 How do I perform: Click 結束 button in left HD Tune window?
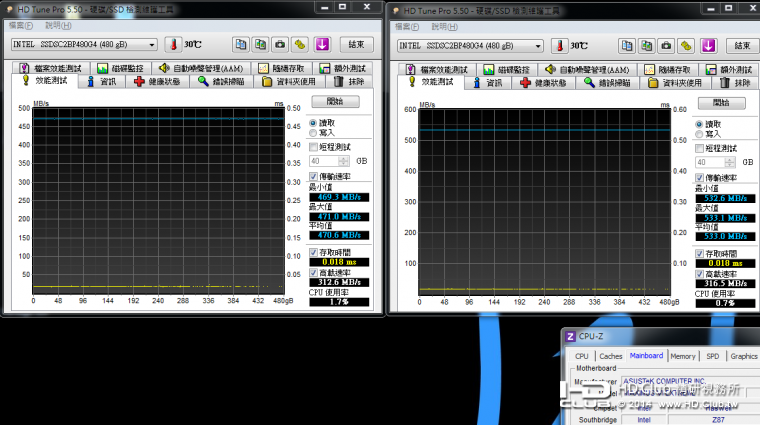(356, 45)
